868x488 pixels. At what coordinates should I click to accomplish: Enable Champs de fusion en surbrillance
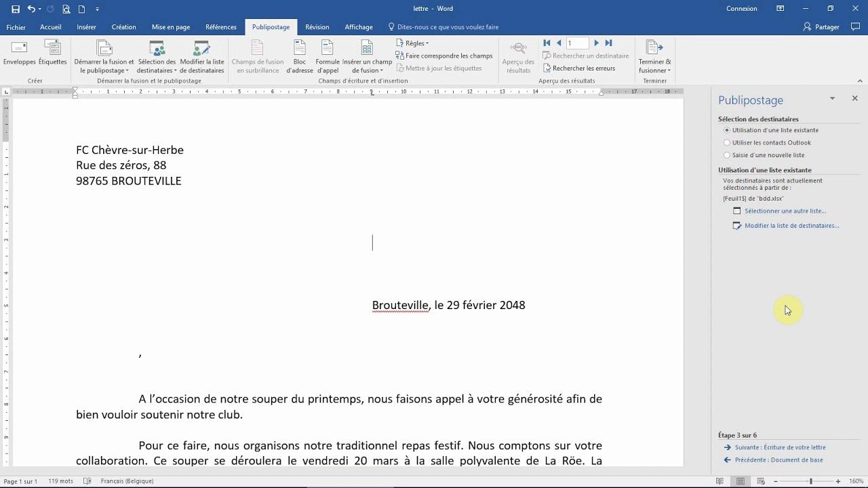point(258,56)
